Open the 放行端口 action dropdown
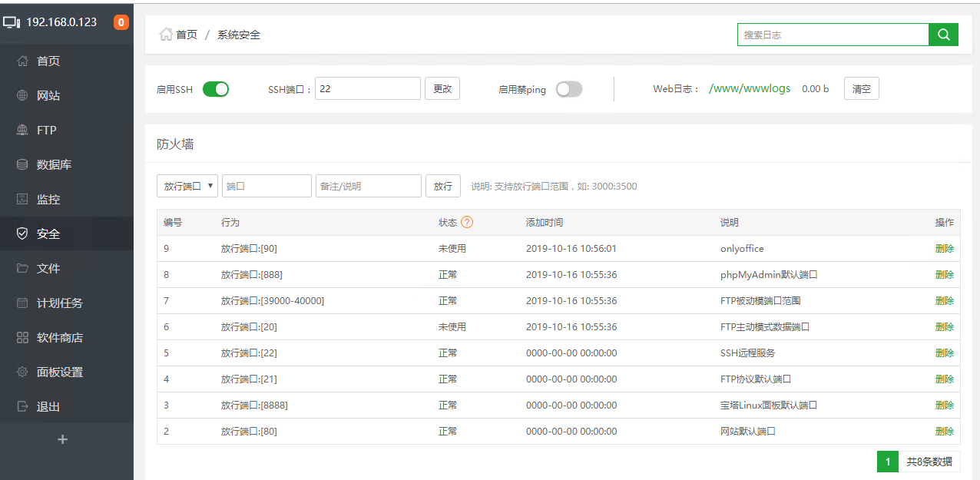 click(187, 186)
